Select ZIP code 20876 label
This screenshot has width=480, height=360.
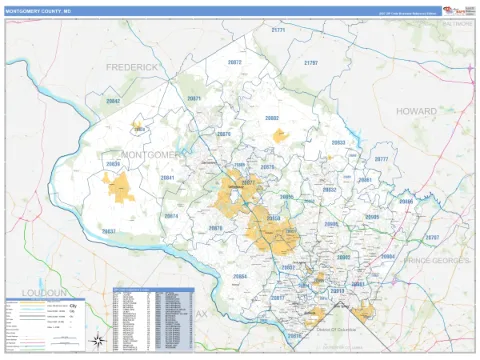[x=224, y=134]
